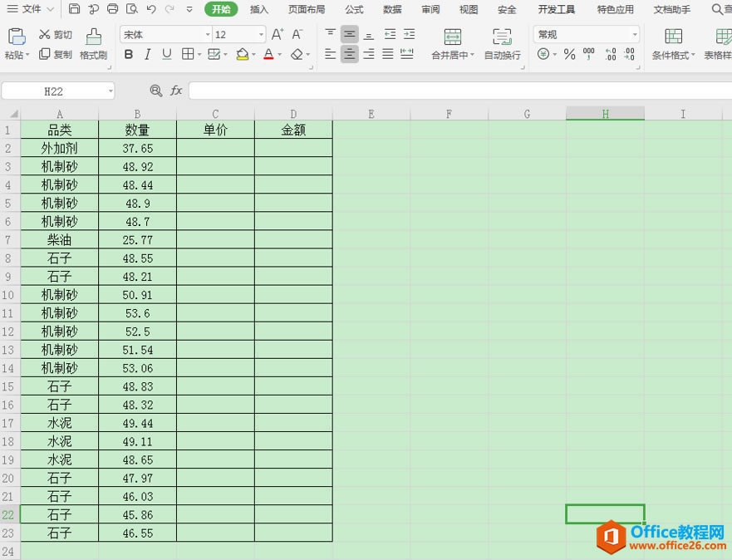Viewport: 732px width, 560px height.
Task: Expand fill color dropdown arrow
Action: click(x=253, y=55)
